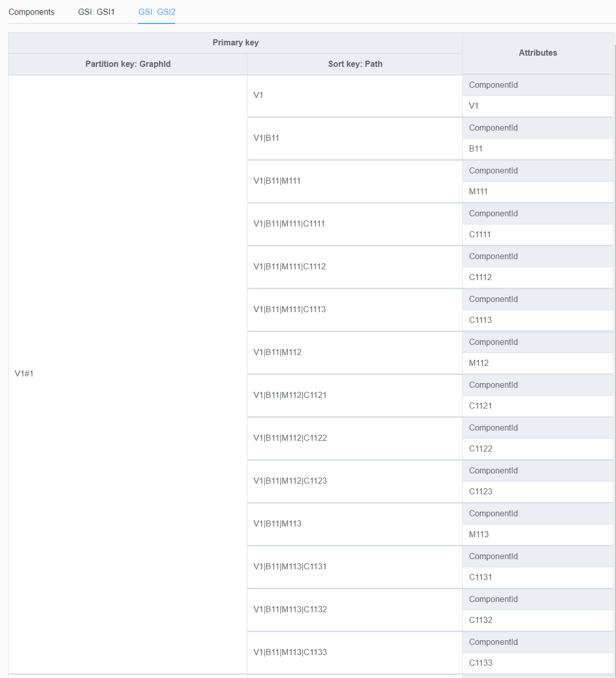The height and width of the screenshot is (678, 616).
Task: Click the Partition key: GraphId header
Action: (x=128, y=64)
